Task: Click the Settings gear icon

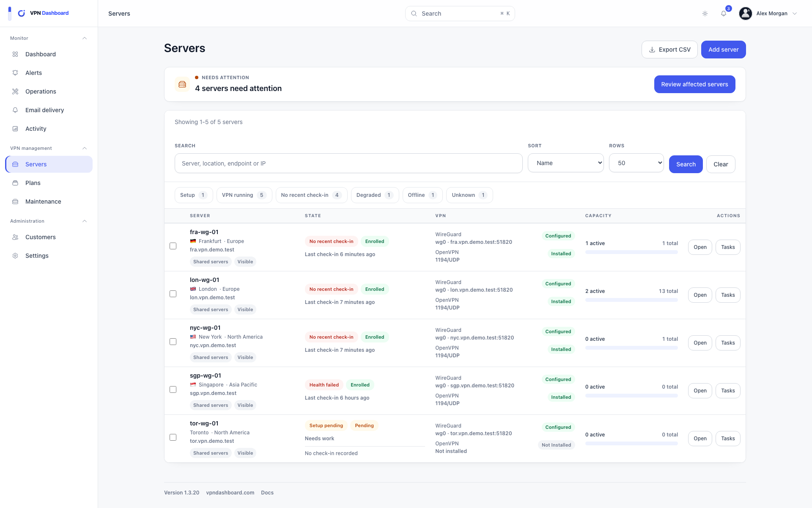Action: 15,256
